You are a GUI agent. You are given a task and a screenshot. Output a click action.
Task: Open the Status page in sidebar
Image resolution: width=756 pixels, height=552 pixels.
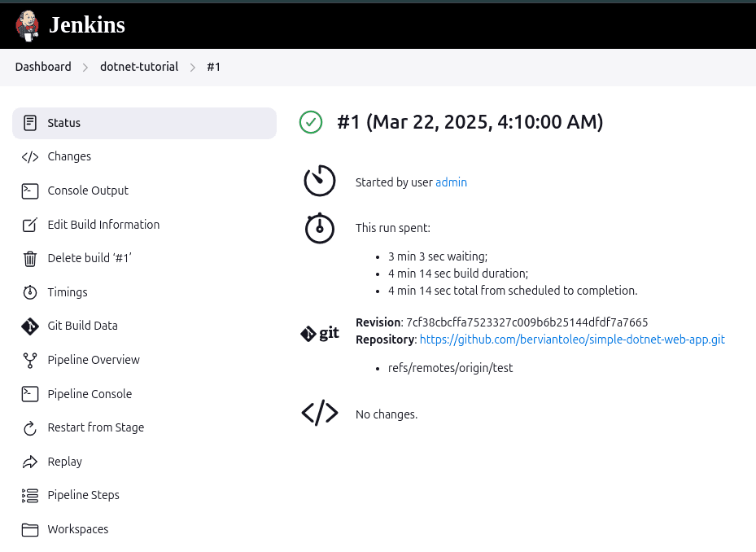click(x=63, y=123)
